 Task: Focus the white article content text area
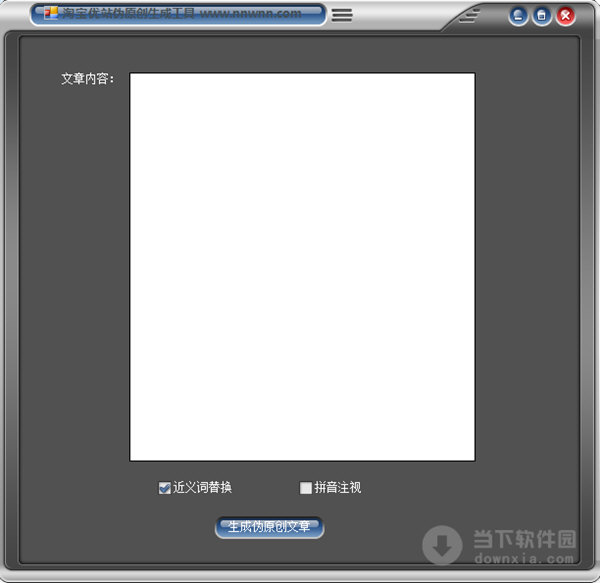pyautogui.click(x=302, y=266)
